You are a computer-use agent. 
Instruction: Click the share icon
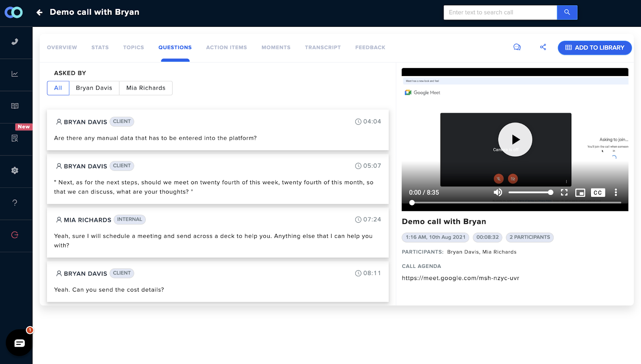click(x=543, y=47)
